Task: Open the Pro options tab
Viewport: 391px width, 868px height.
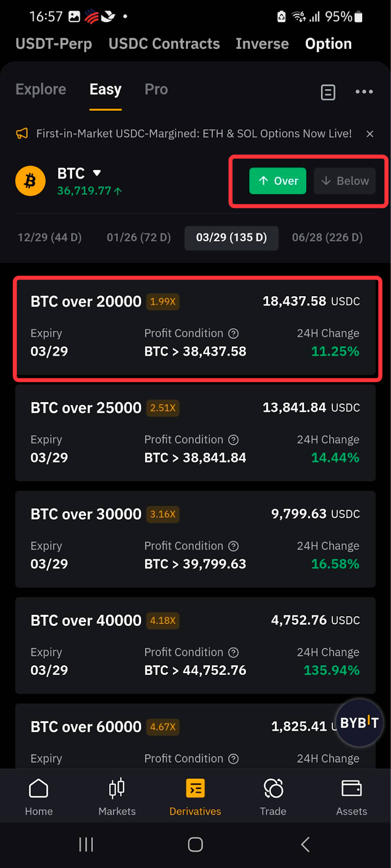Action: (x=156, y=90)
